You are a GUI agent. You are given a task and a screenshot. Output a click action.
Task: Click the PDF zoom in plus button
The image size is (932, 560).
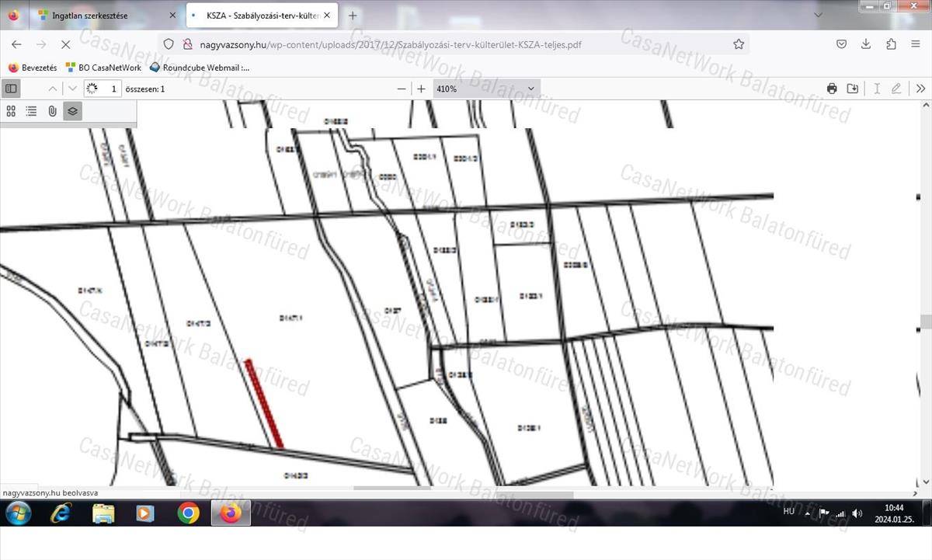pyautogui.click(x=421, y=89)
